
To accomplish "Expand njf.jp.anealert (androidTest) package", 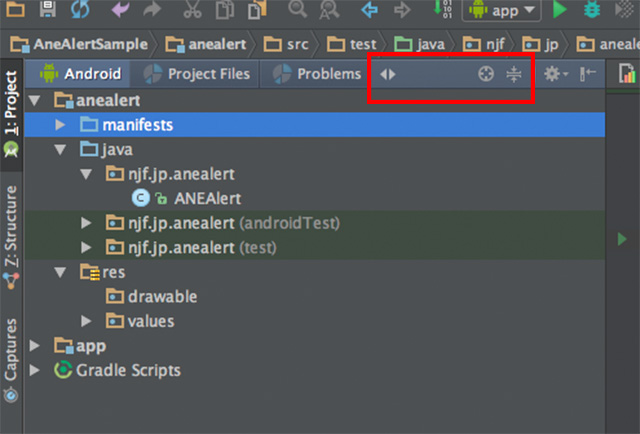I will [86, 223].
